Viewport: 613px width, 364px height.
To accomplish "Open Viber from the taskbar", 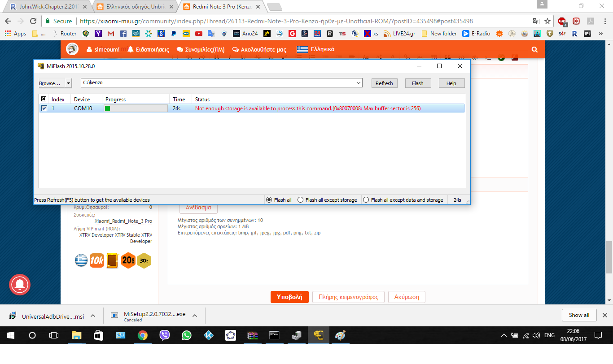I will click(x=165, y=335).
